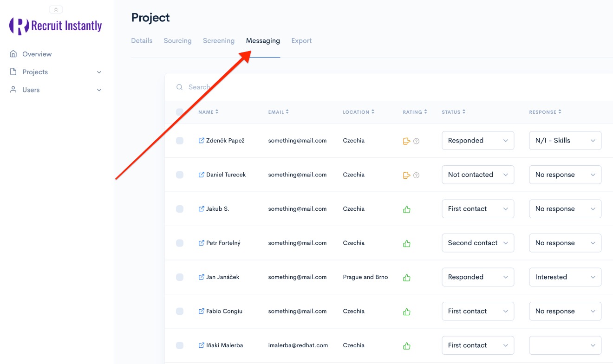This screenshot has height=364, width=613.
Task: Open Status dropdown for Jan Janáček
Action: point(478,277)
